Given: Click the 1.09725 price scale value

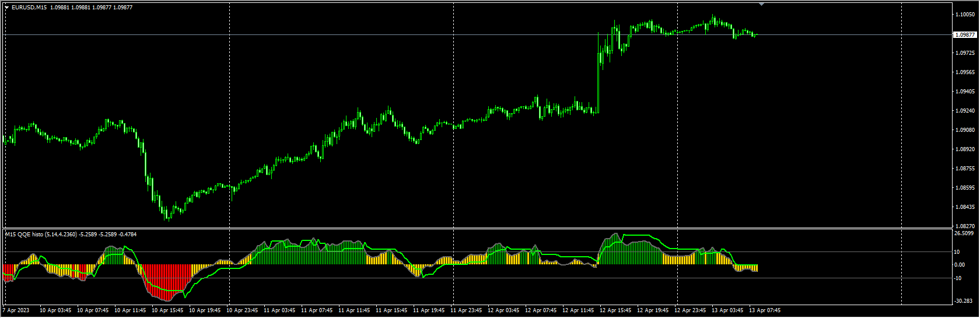Looking at the screenshot, I should (x=965, y=53).
